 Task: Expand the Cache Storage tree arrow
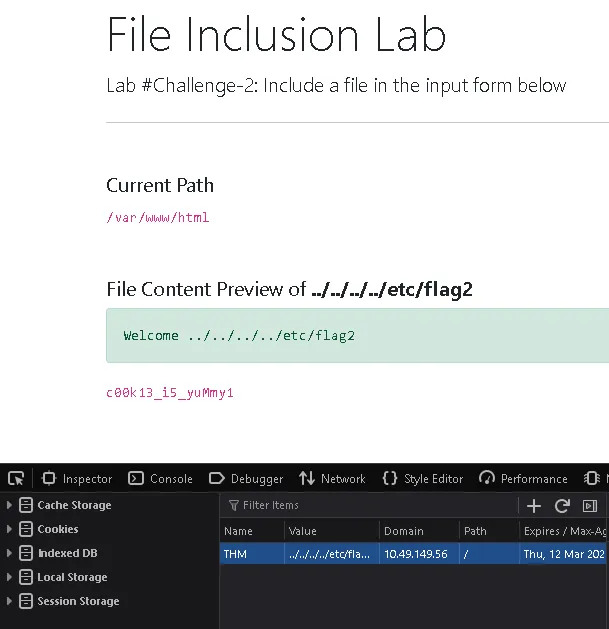click(x=10, y=505)
